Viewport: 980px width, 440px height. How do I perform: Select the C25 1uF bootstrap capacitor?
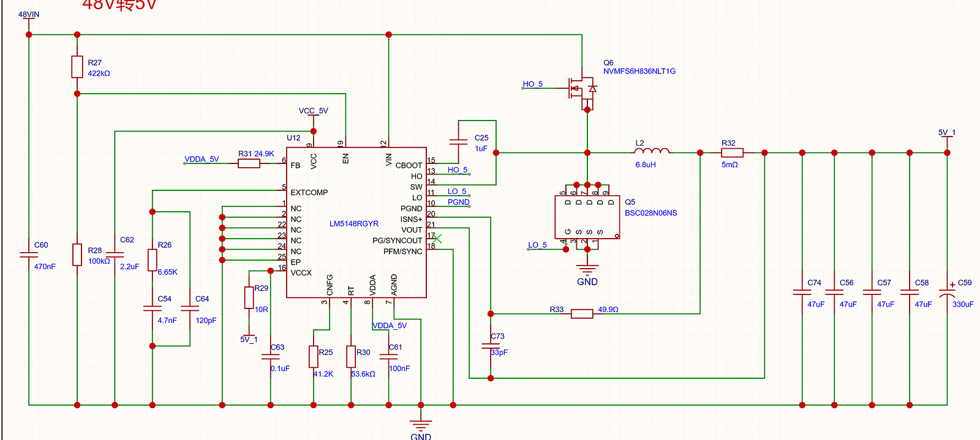click(x=459, y=142)
